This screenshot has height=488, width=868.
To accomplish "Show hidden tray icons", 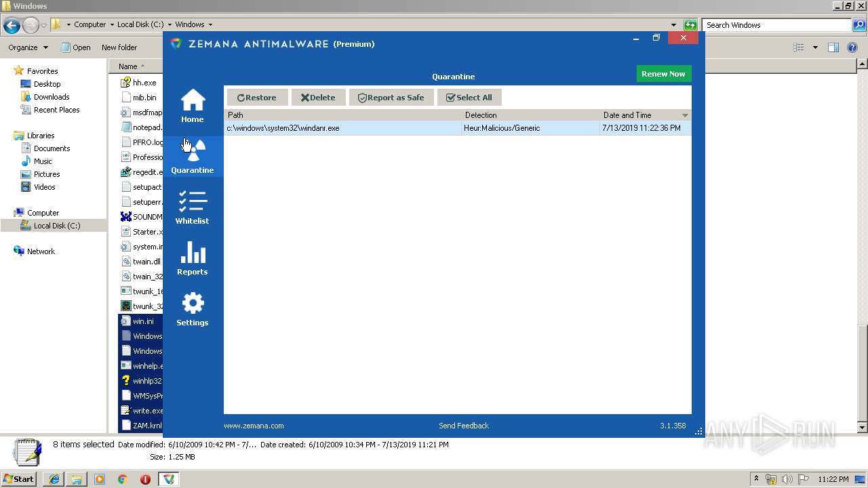I will 756,479.
